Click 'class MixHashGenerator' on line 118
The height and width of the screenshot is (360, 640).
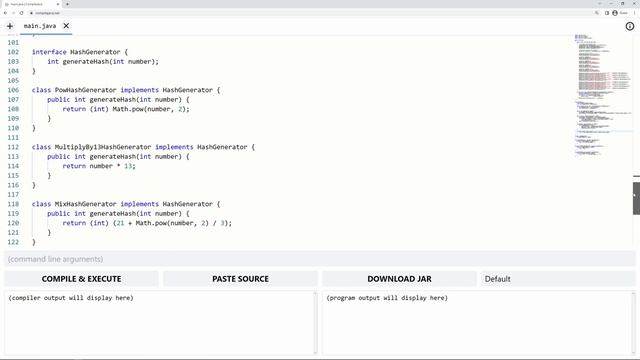click(x=74, y=204)
